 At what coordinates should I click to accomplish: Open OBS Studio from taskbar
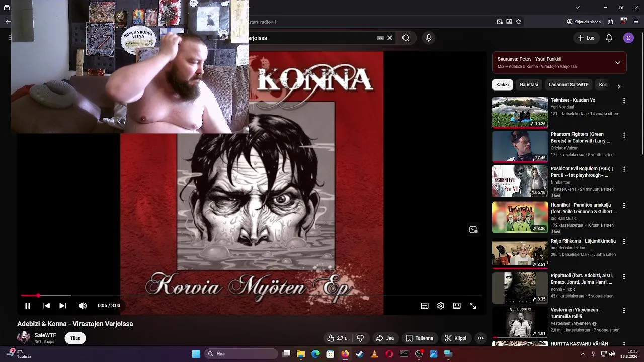[419, 354]
